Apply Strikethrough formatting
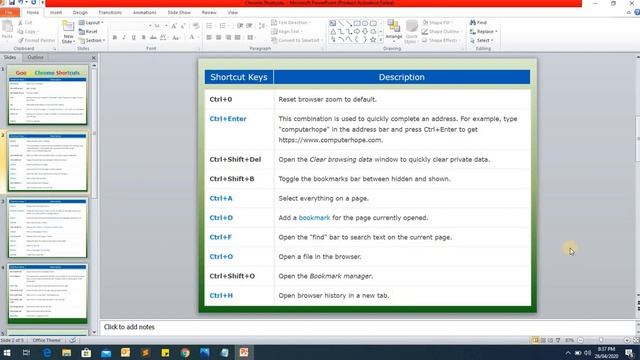This screenshot has width=640, height=360. pyautogui.click(x=153, y=38)
